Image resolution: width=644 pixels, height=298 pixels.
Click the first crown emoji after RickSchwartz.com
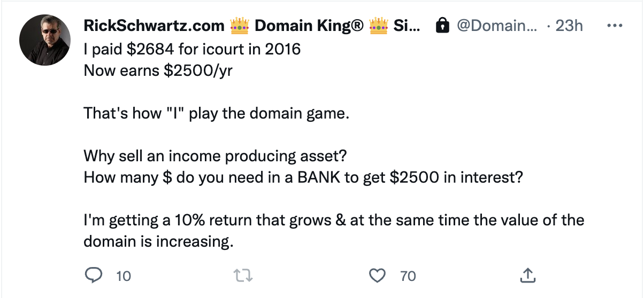(240, 26)
